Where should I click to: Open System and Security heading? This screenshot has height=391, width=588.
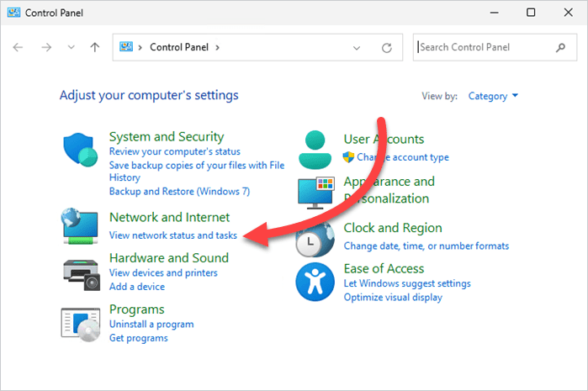click(167, 137)
